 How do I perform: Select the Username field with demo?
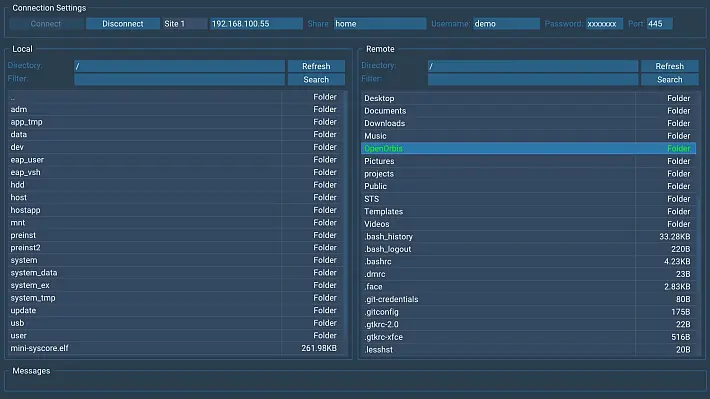click(506, 24)
